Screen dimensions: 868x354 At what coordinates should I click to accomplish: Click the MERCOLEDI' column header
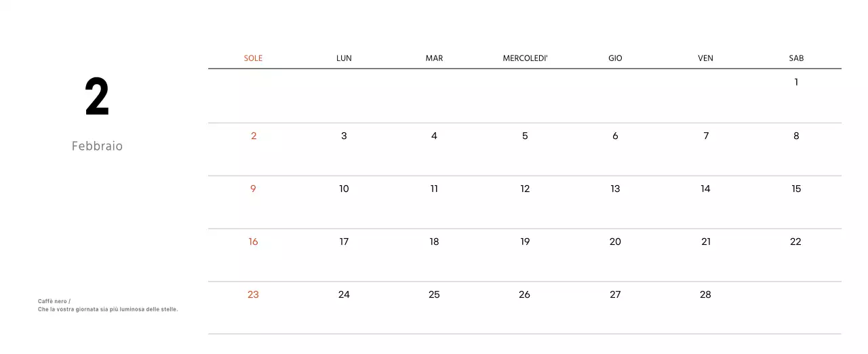click(x=525, y=58)
